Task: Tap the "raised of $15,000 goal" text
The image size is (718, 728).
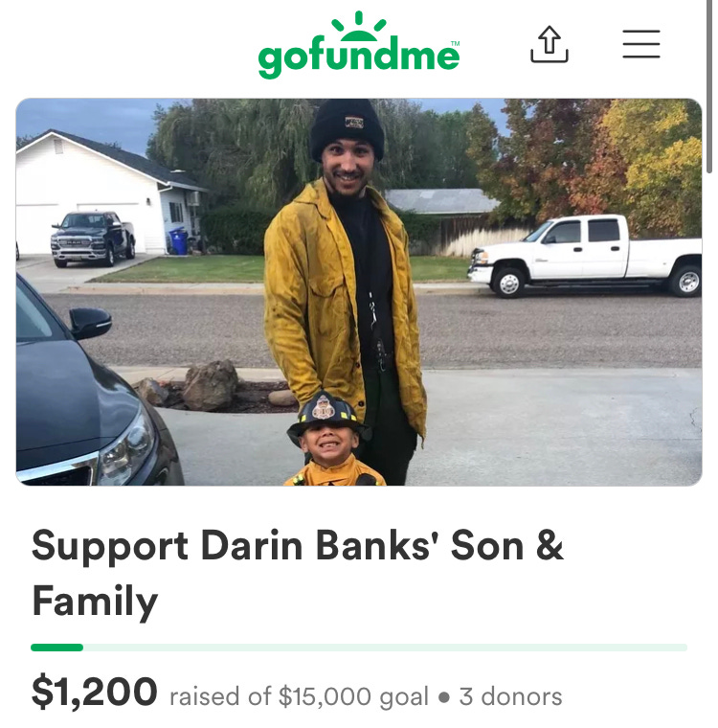Action: click(299, 696)
